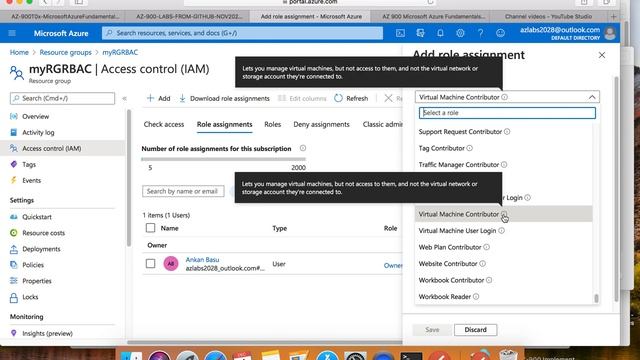The width and height of the screenshot is (640, 360).
Task: Click info icon next to Workbook Reader
Action: point(476,297)
